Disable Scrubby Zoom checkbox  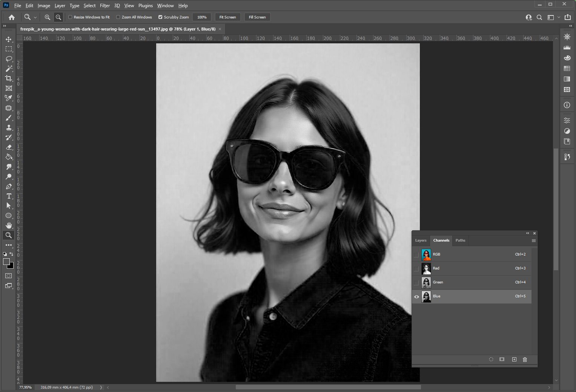click(160, 17)
